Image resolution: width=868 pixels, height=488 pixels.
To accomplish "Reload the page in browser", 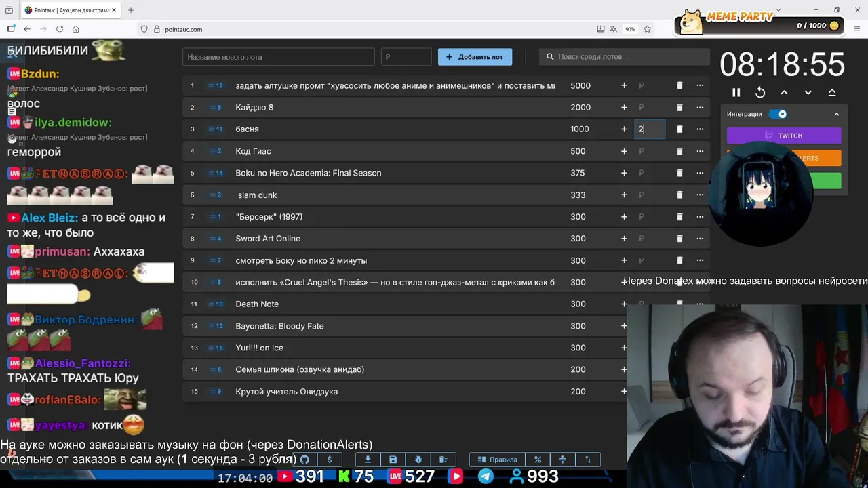I will pos(60,29).
